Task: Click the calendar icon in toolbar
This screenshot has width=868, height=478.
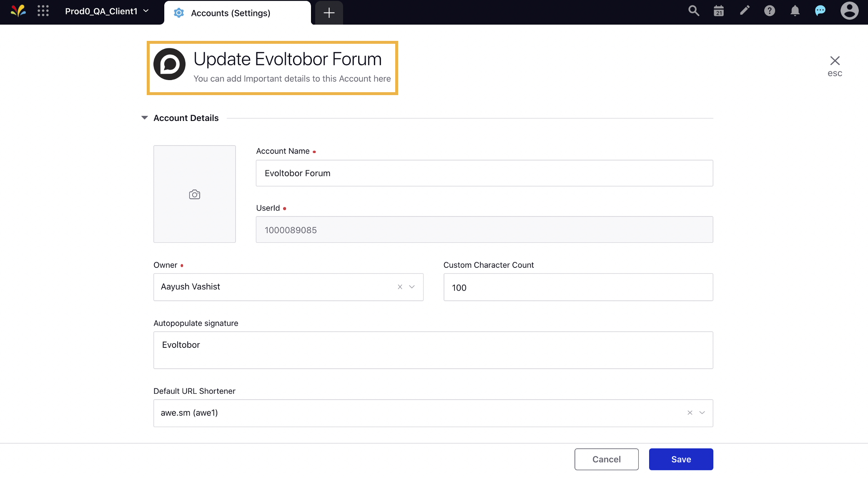Action: [x=719, y=11]
